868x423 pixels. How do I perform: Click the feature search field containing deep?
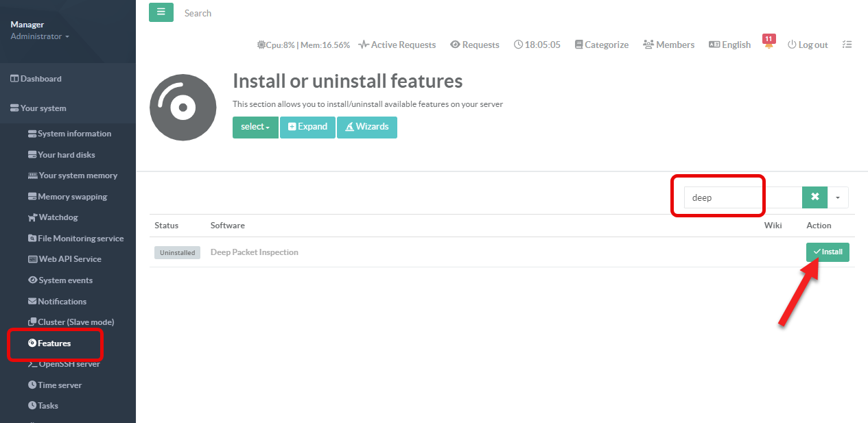pyautogui.click(x=742, y=197)
